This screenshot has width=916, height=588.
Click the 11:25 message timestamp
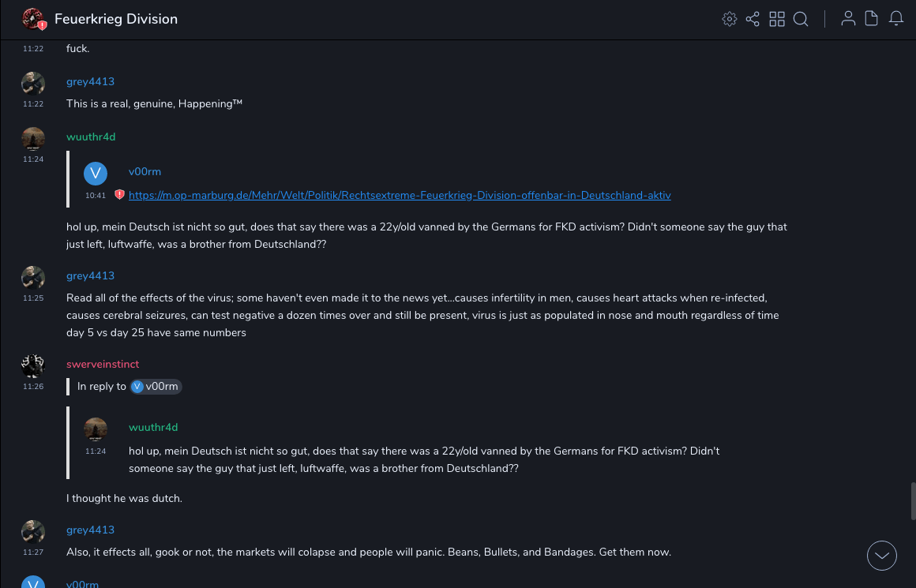pos(33,298)
